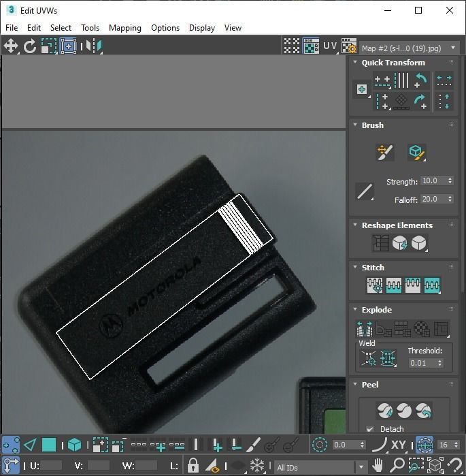Click the XY soft selection space button
Screen dimensions: 466x476
[x=399, y=445]
